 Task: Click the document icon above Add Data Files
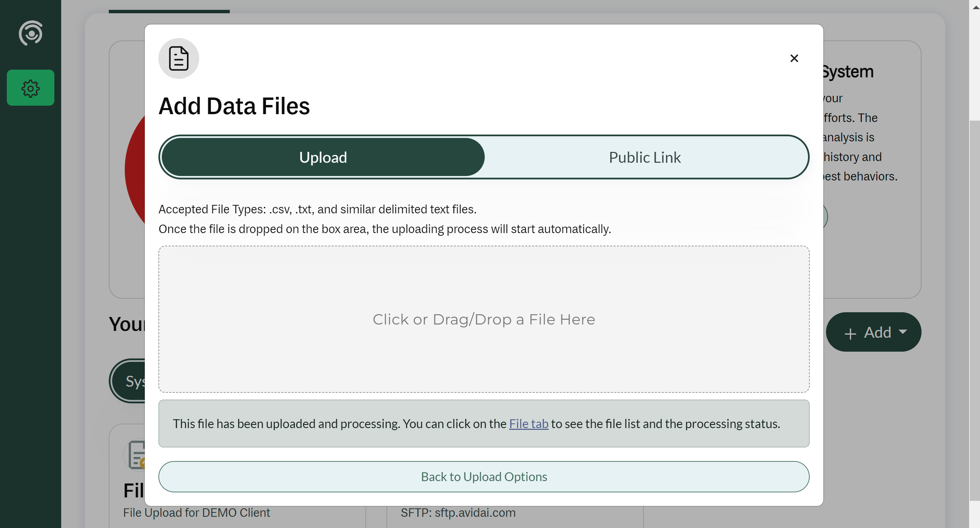pyautogui.click(x=178, y=58)
